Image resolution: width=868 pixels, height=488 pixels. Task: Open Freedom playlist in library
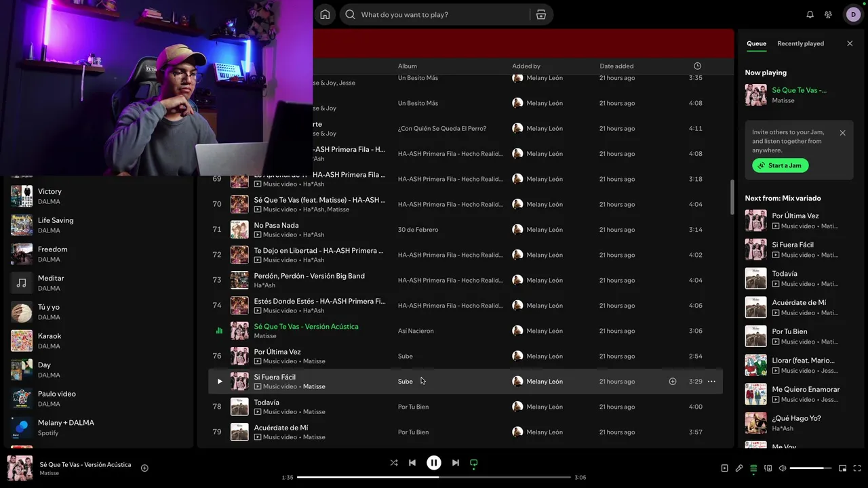pyautogui.click(x=99, y=254)
